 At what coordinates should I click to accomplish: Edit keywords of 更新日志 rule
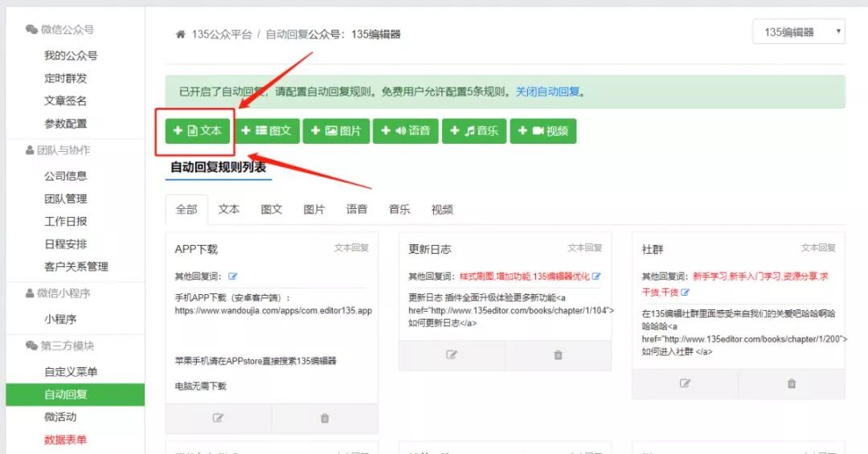coord(596,276)
